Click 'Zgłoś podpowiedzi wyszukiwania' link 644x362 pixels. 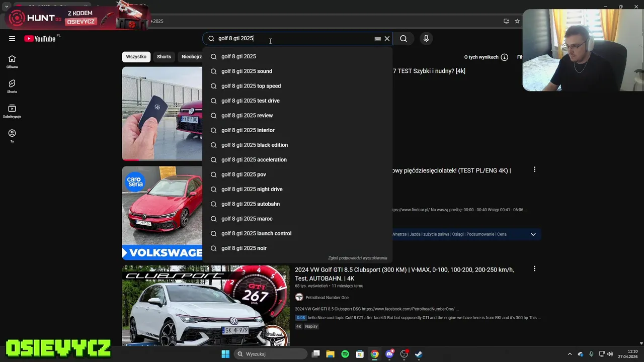coord(358,258)
